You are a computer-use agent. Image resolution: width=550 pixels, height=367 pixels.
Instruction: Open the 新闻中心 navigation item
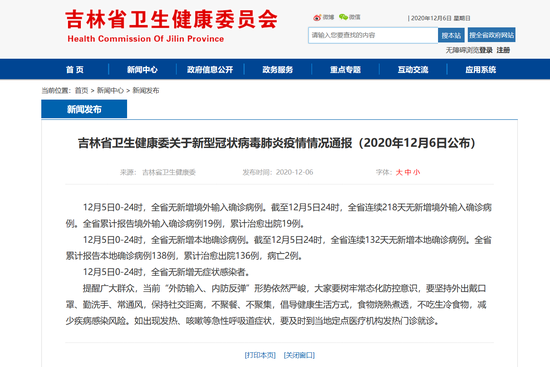coord(142,69)
